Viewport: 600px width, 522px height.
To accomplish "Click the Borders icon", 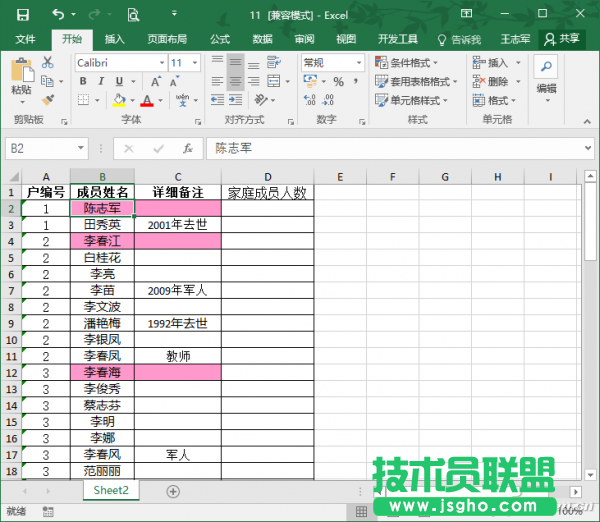I will point(83,100).
